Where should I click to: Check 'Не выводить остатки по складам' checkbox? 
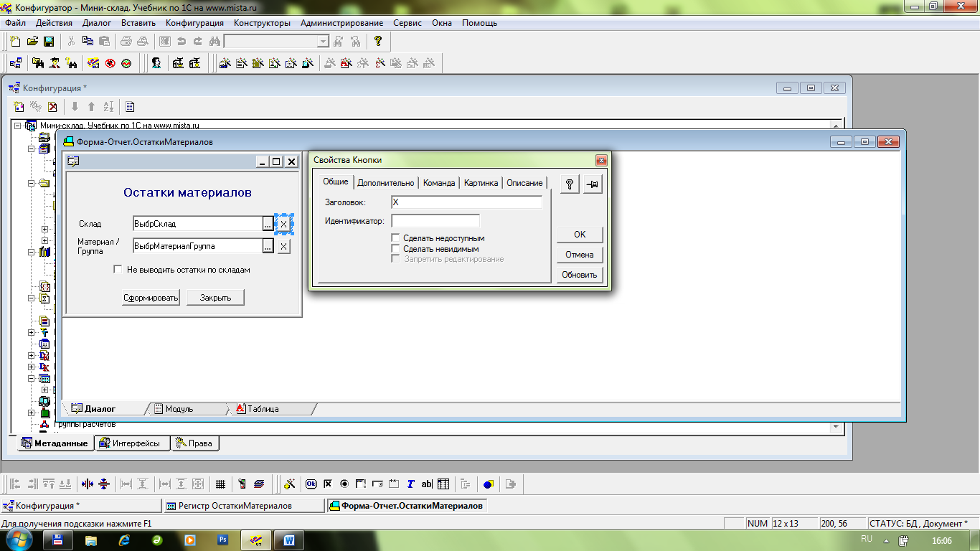click(118, 270)
